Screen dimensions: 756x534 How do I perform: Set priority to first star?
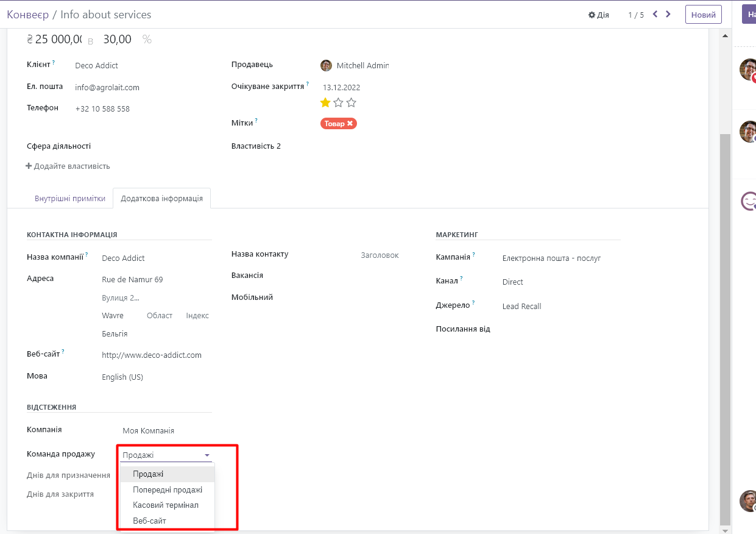click(x=325, y=102)
